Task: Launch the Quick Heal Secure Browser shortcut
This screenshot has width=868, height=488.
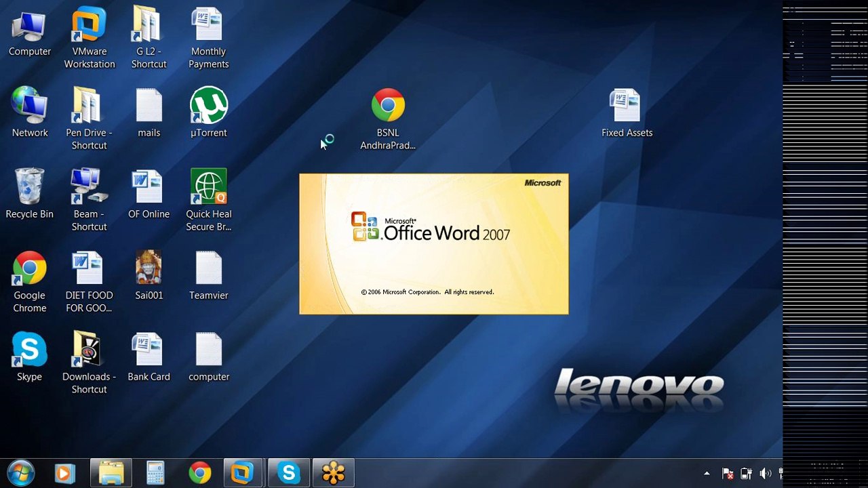Action: pyautogui.click(x=209, y=201)
